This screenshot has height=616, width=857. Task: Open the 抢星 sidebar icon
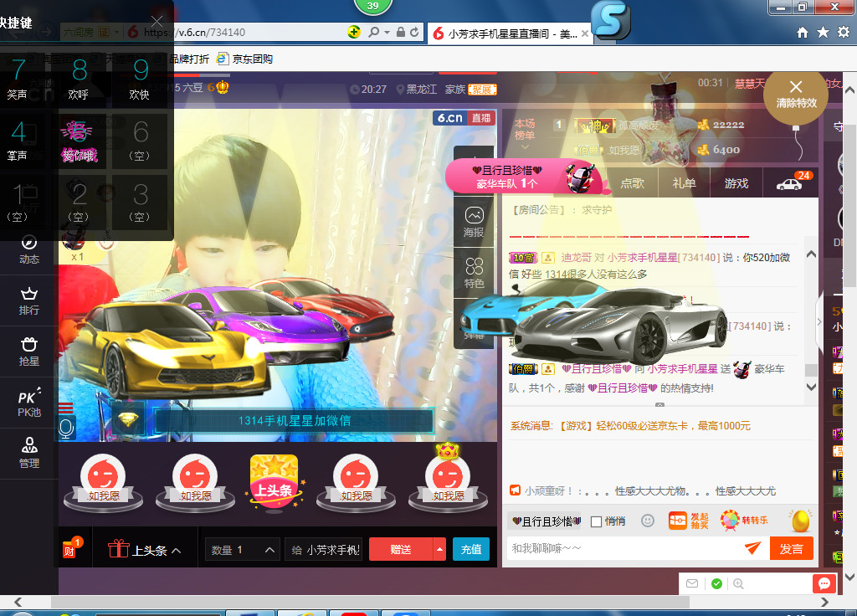29,352
